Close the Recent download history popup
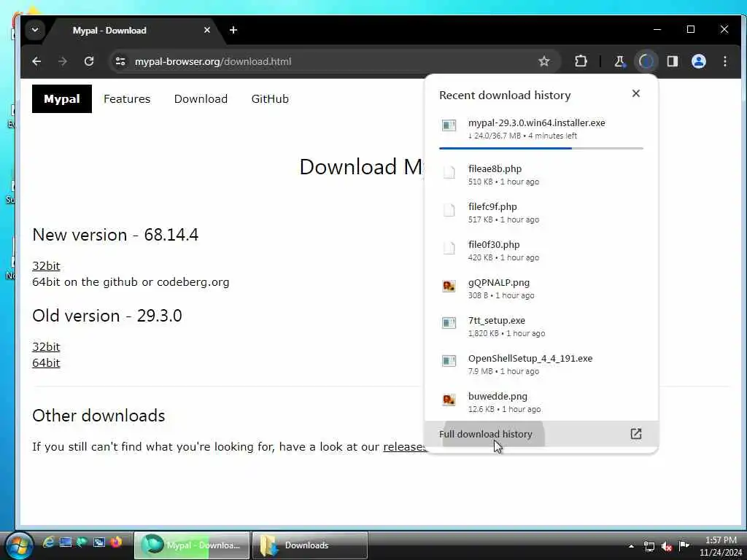The image size is (747, 560). (635, 93)
